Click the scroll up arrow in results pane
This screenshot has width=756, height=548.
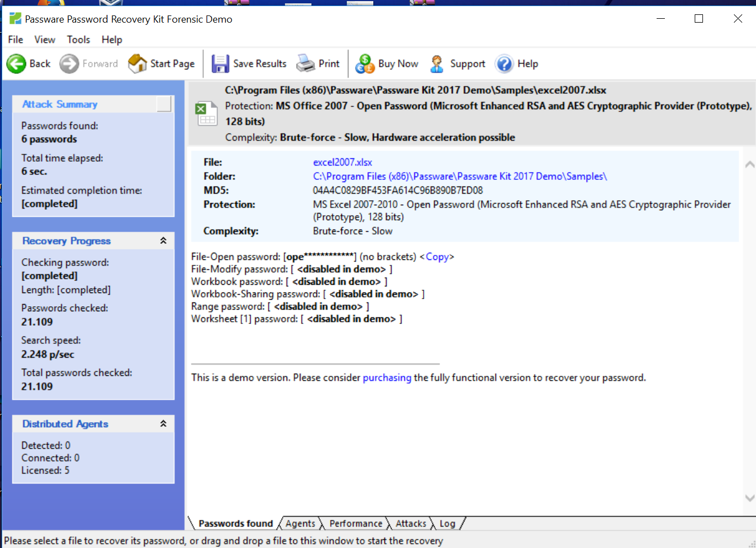[x=750, y=164]
